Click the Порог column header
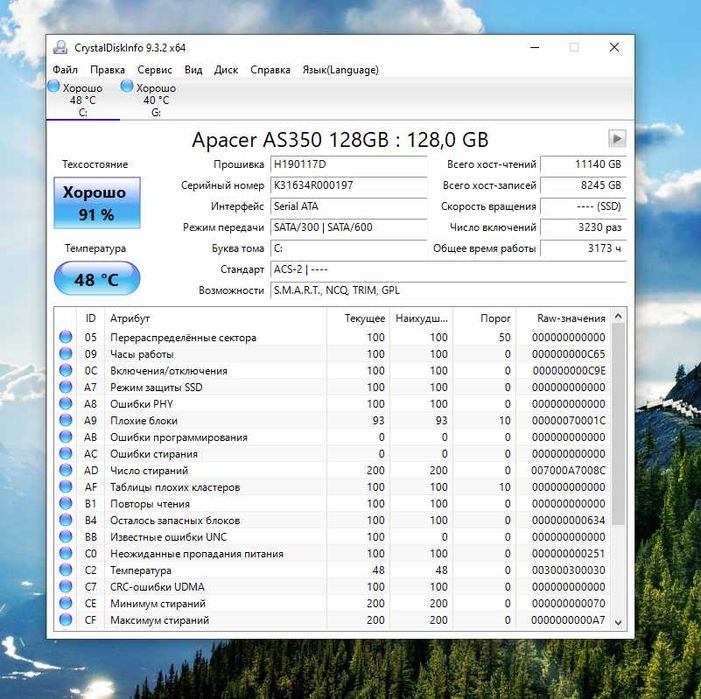 [485, 318]
